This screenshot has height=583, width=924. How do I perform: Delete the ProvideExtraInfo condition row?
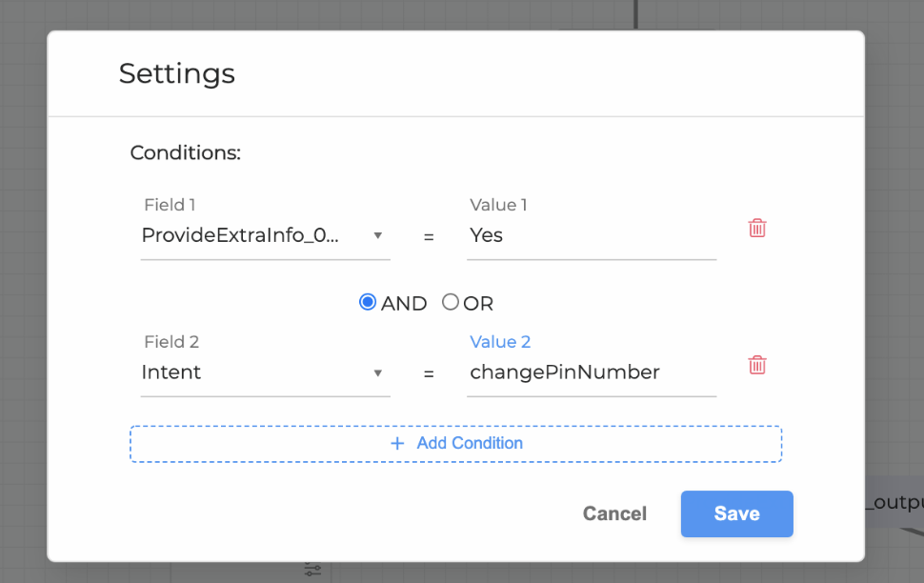(757, 228)
